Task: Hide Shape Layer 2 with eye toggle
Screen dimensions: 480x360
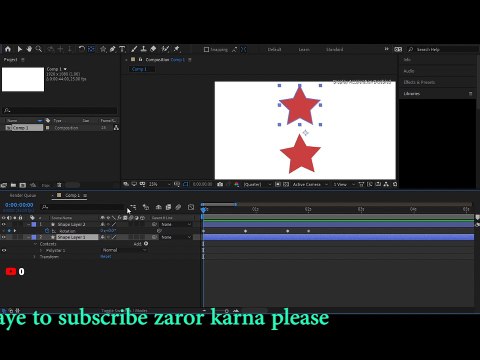Action: point(4,224)
